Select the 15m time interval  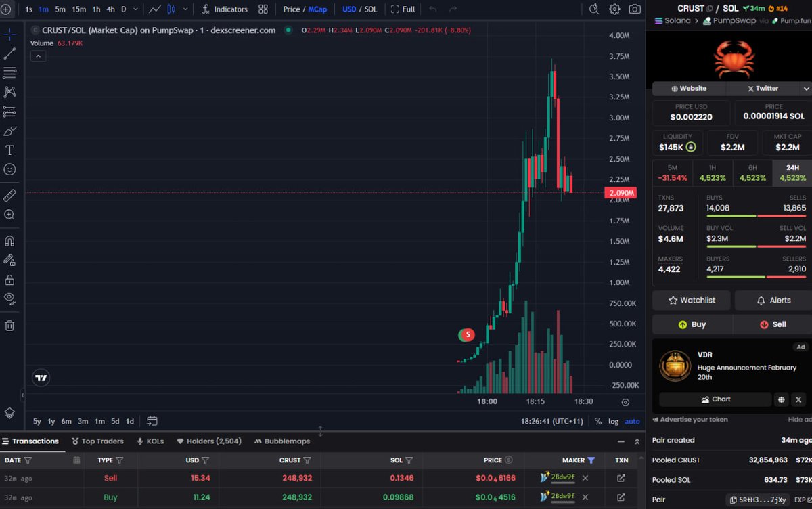pyautogui.click(x=78, y=9)
